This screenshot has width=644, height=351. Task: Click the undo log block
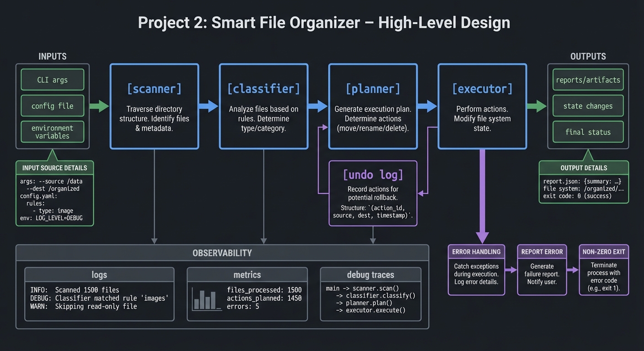click(373, 193)
